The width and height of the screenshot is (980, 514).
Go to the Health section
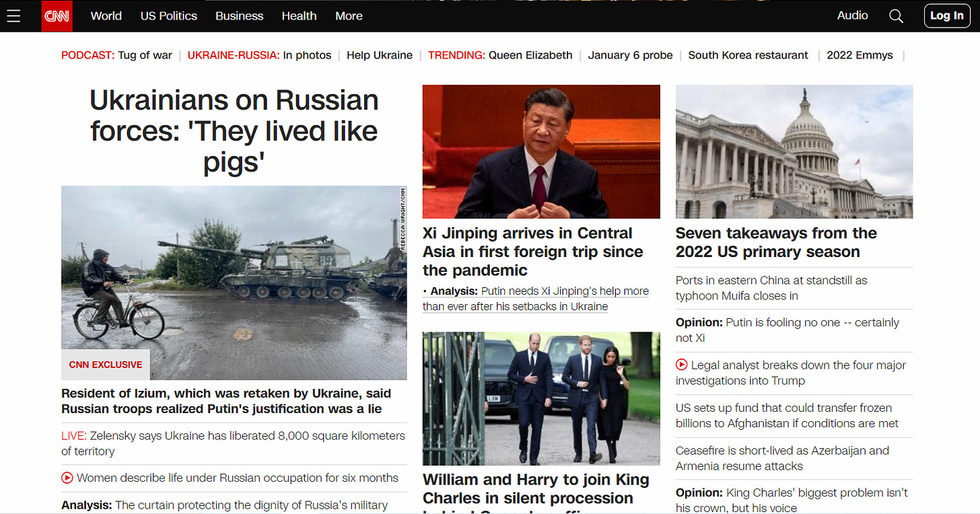pos(300,15)
